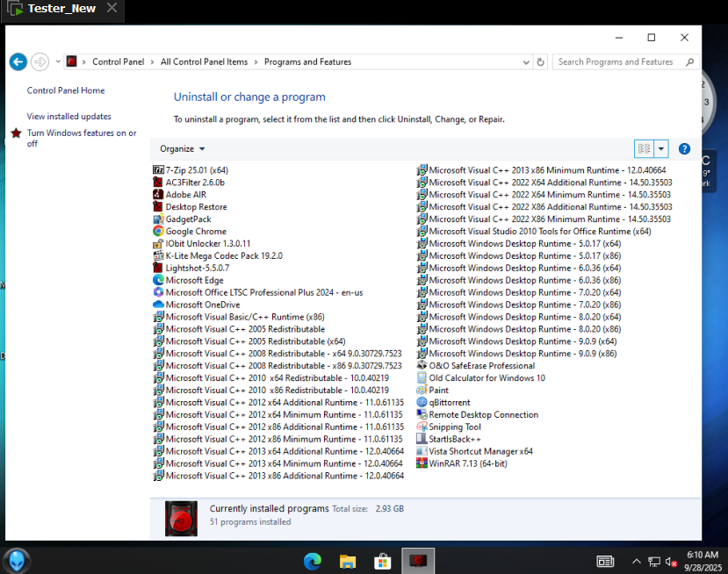This screenshot has width=728, height=574.
Task: Click the running Control Panel taskbar button
Action: [418, 561]
